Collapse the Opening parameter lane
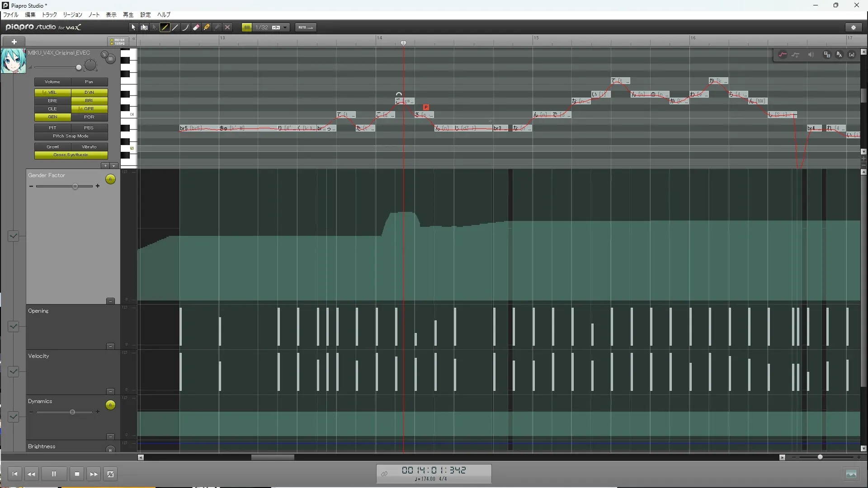868x488 pixels. pyautogui.click(x=110, y=346)
